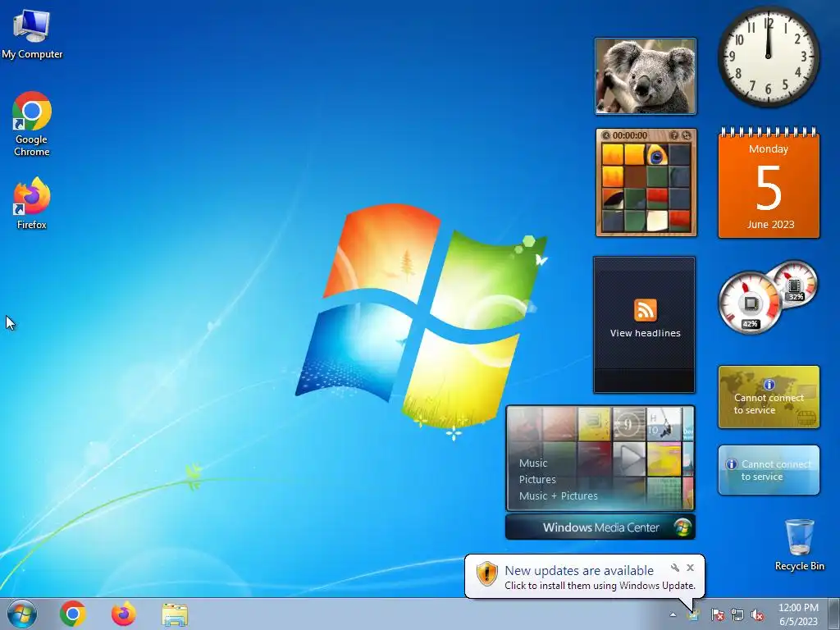The height and width of the screenshot is (630, 840).
Task: Select Pictures in Media Center gadget
Action: pos(537,479)
